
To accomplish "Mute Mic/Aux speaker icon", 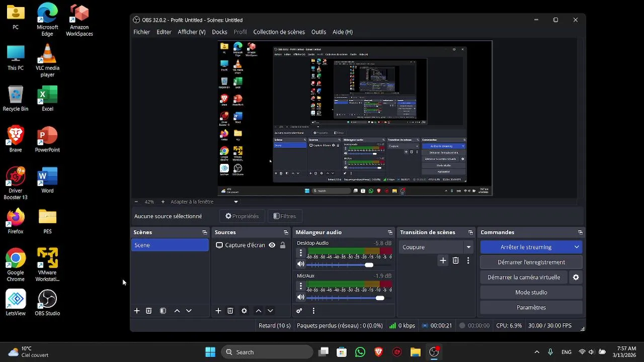I will 301,298.
